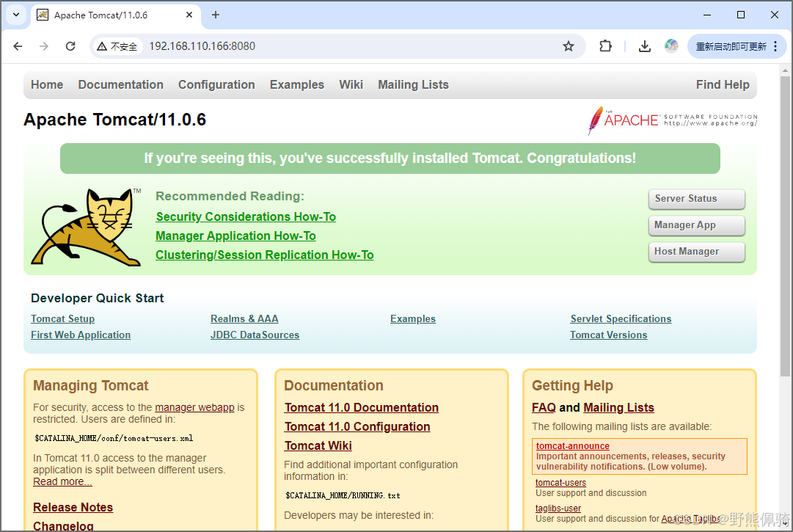This screenshot has width=793, height=532.
Task: Open the tomcat-users mailing list link
Action: pos(561,483)
